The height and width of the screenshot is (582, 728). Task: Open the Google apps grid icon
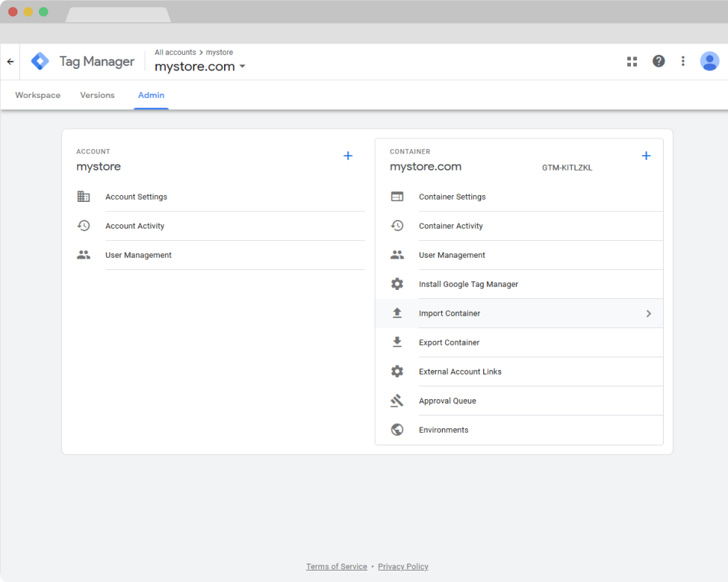point(632,62)
